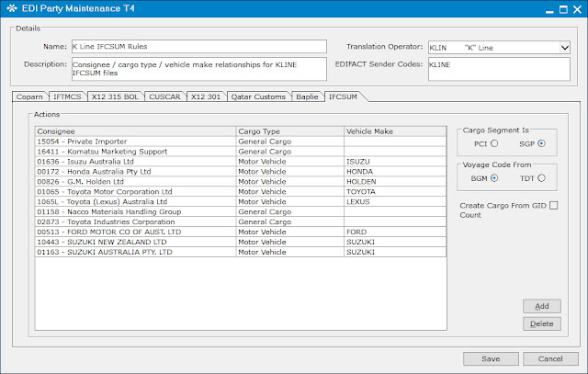The image size is (588, 374).
Task: Click the snowflake app icon in title bar
Action: tap(12, 8)
